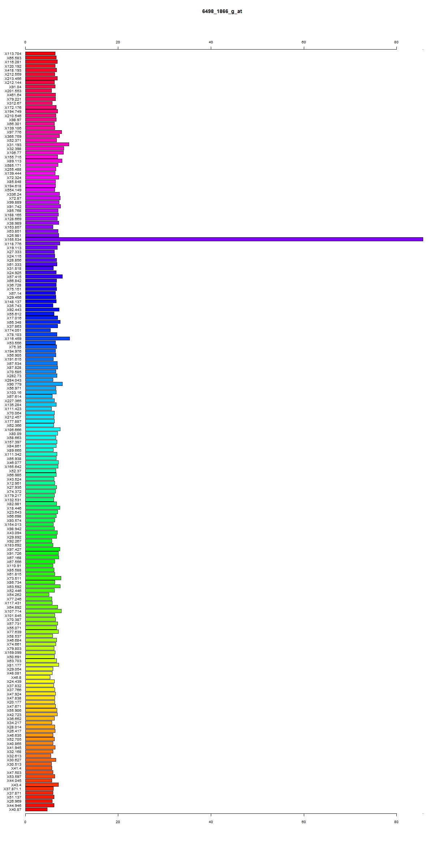This screenshot has width=434, height=868.
Task: Click the X57.415 blue bar
Action: tap(44, 276)
